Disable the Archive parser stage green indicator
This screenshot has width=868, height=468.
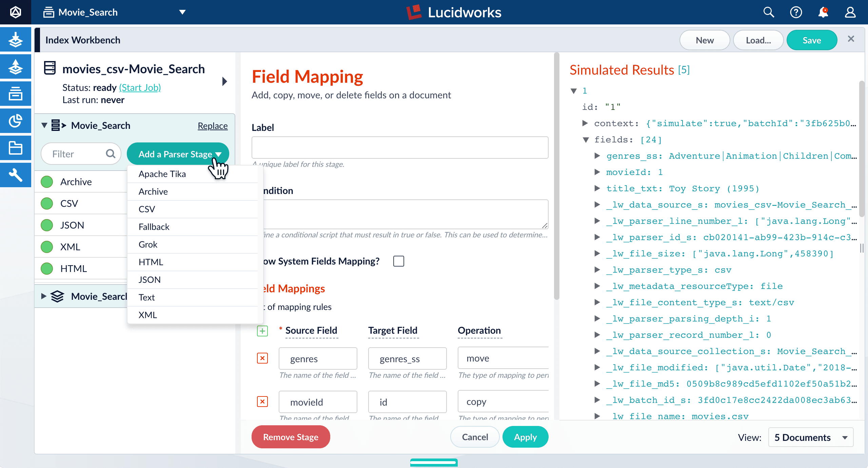click(47, 182)
